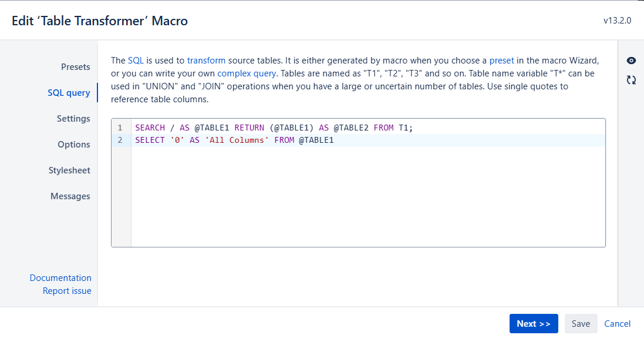Screen dimensions: 644x345
Task: Click the Report issue link
Action: pyautogui.click(x=67, y=291)
